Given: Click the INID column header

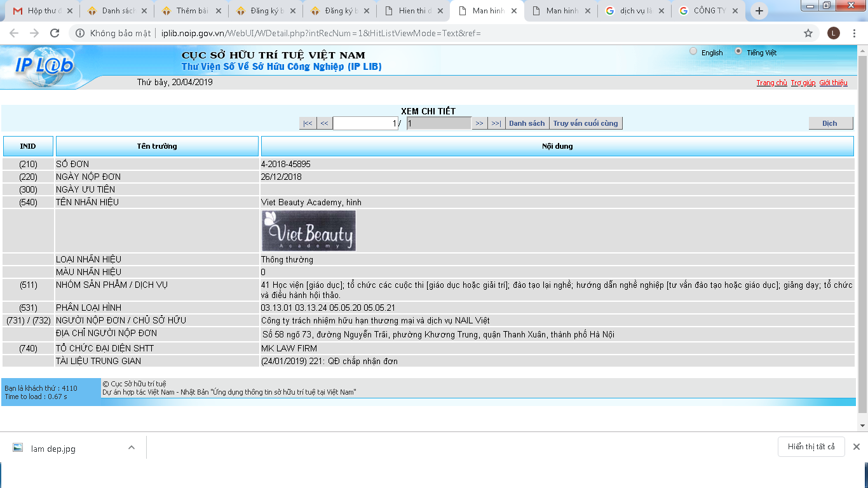Looking at the screenshot, I should click(28, 146).
